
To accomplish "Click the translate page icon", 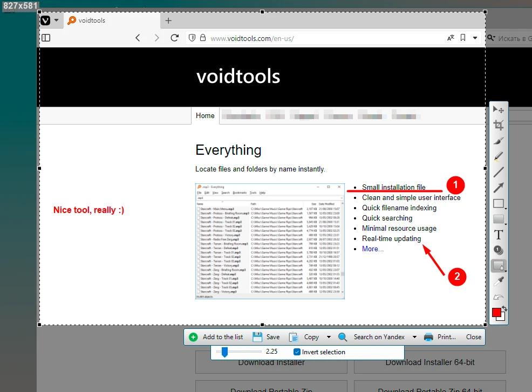I will point(451,38).
